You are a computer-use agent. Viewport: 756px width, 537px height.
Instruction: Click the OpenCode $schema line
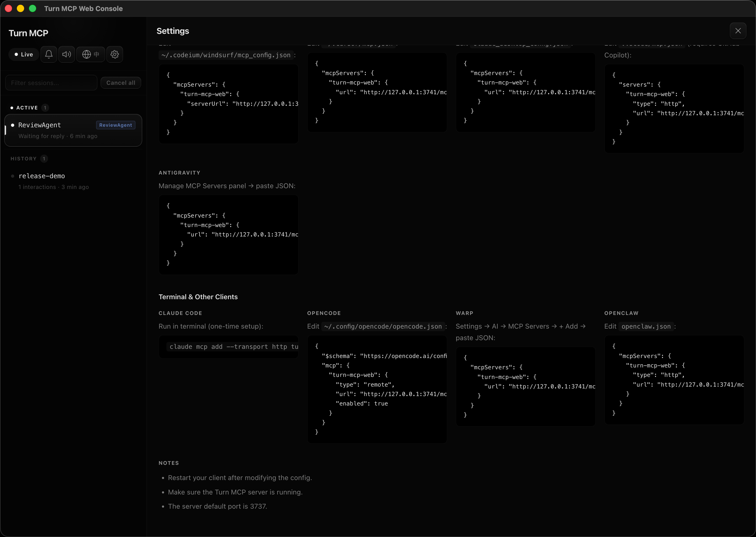(x=384, y=356)
